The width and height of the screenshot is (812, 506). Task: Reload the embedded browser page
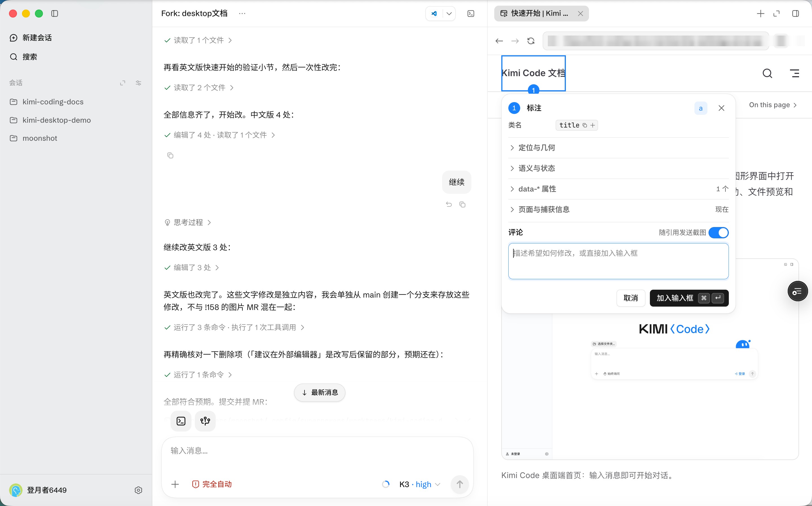(x=531, y=41)
